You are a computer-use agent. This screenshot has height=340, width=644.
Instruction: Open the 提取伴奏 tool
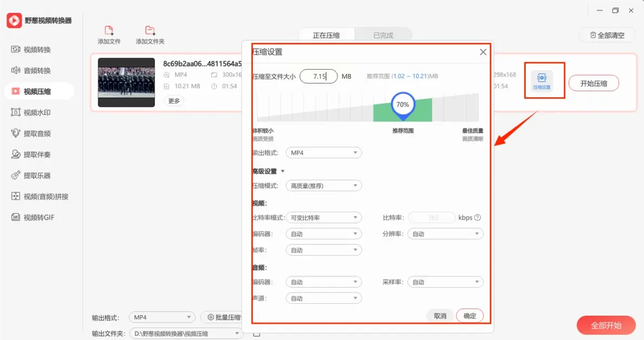pyautogui.click(x=31, y=154)
